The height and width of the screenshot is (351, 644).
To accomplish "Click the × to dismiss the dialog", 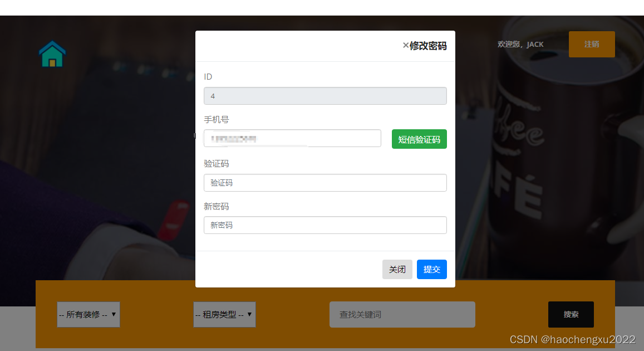I will click(x=405, y=46).
